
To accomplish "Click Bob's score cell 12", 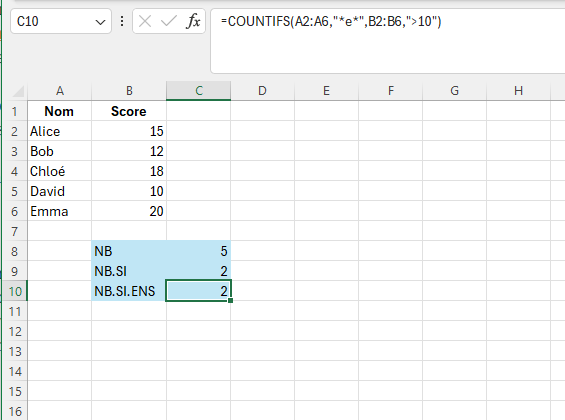I will coord(129,151).
